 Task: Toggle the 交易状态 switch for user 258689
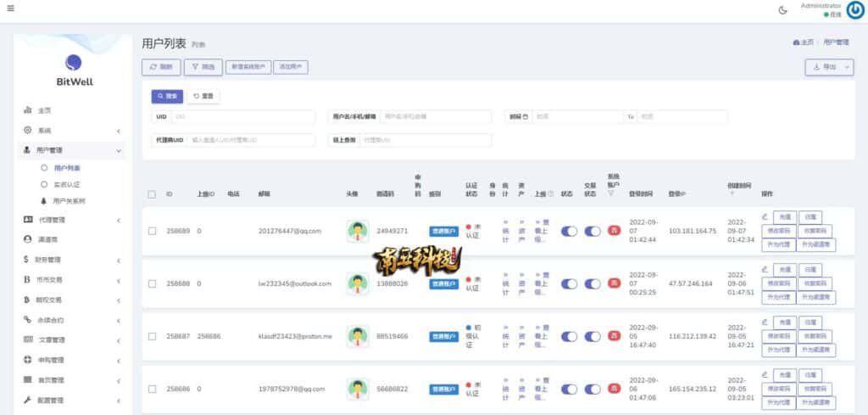click(593, 231)
